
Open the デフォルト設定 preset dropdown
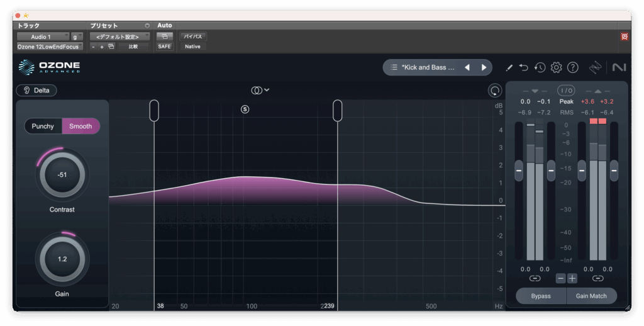click(119, 37)
